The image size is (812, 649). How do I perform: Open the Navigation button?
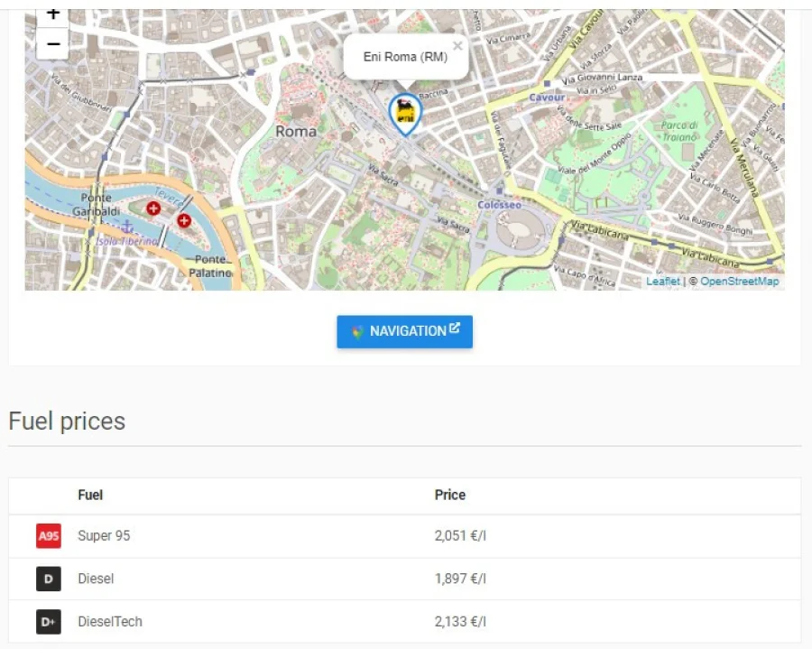tap(404, 331)
